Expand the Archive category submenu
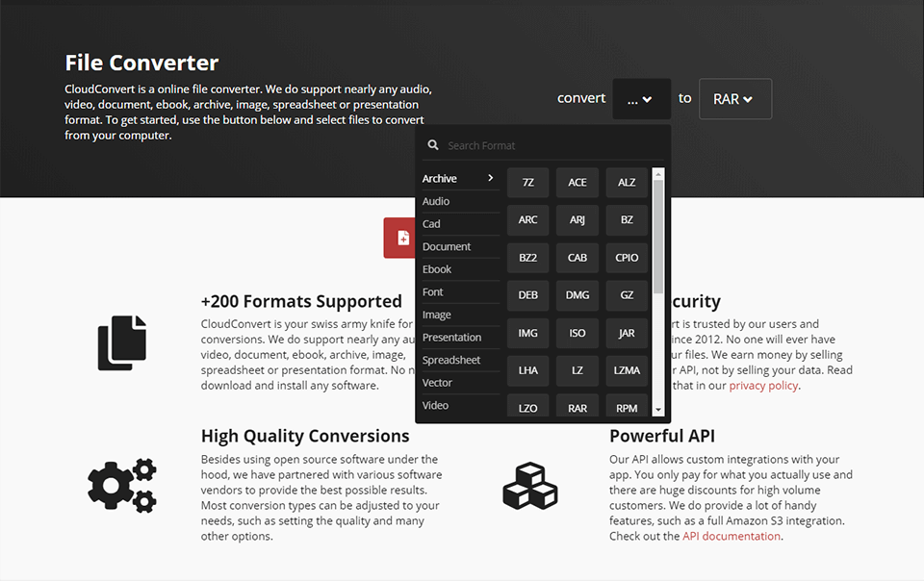The height and width of the screenshot is (581, 924). point(459,178)
